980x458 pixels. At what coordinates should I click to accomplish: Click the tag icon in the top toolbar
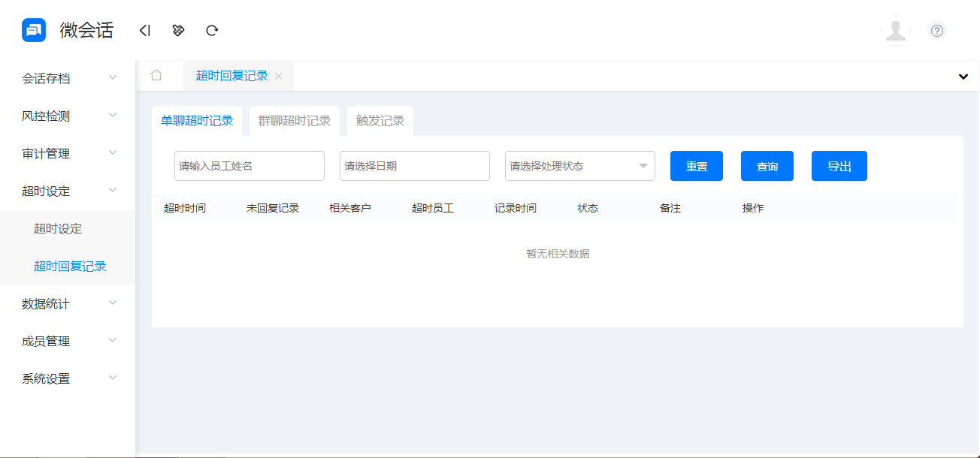177,30
